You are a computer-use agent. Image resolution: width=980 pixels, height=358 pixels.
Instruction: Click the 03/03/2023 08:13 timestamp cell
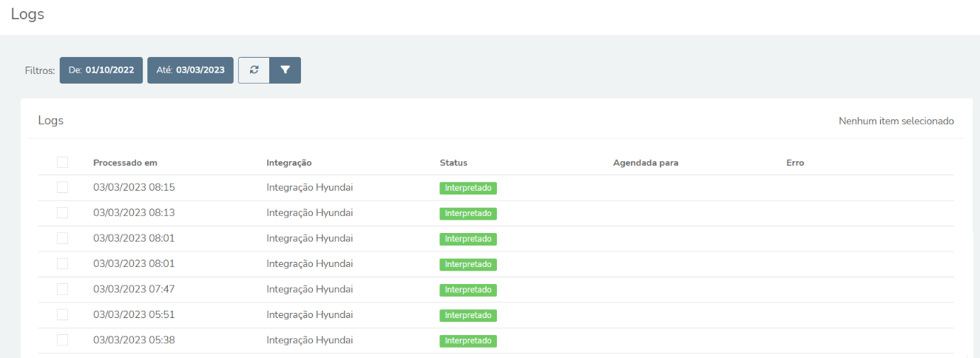[x=134, y=213]
